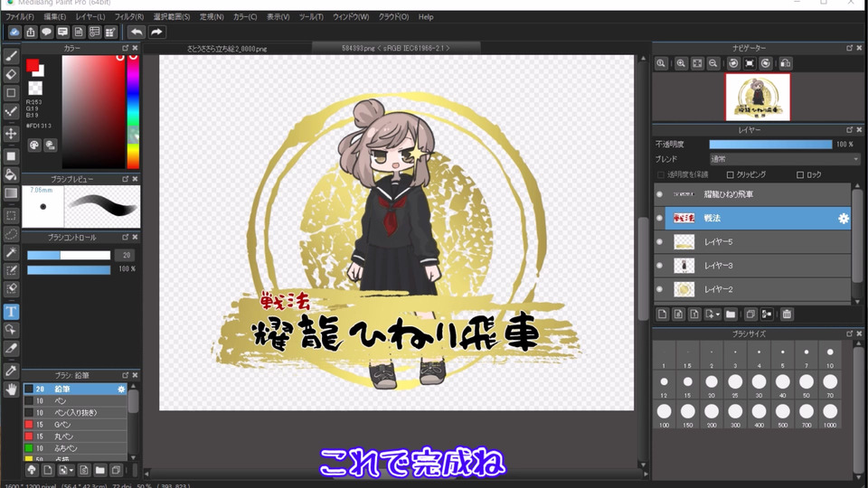The image size is (868, 488).
Task: Select the Move tool
Action: [x=11, y=134]
